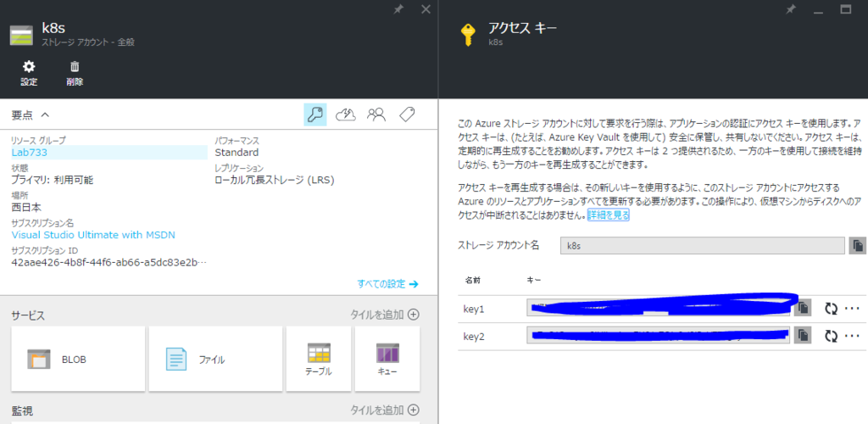Image resolution: width=868 pixels, height=424 pixels.
Task: Close the k8s storage account blade
Action: pos(426,9)
